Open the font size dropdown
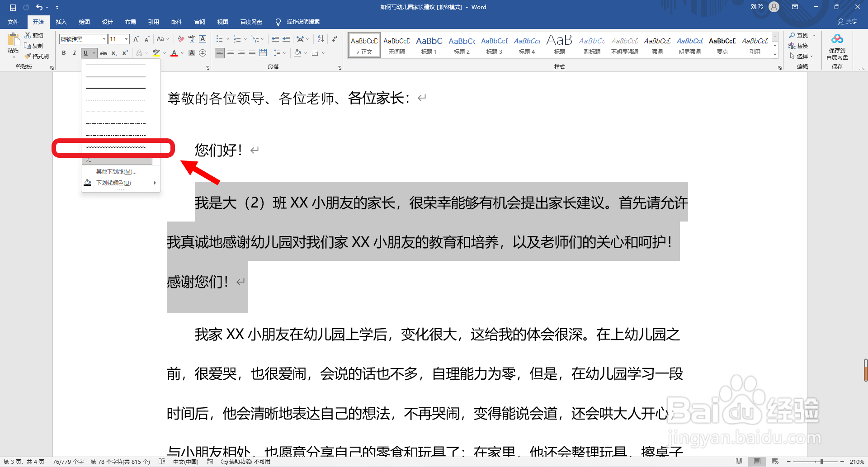This screenshot has width=868, height=467. click(126, 39)
